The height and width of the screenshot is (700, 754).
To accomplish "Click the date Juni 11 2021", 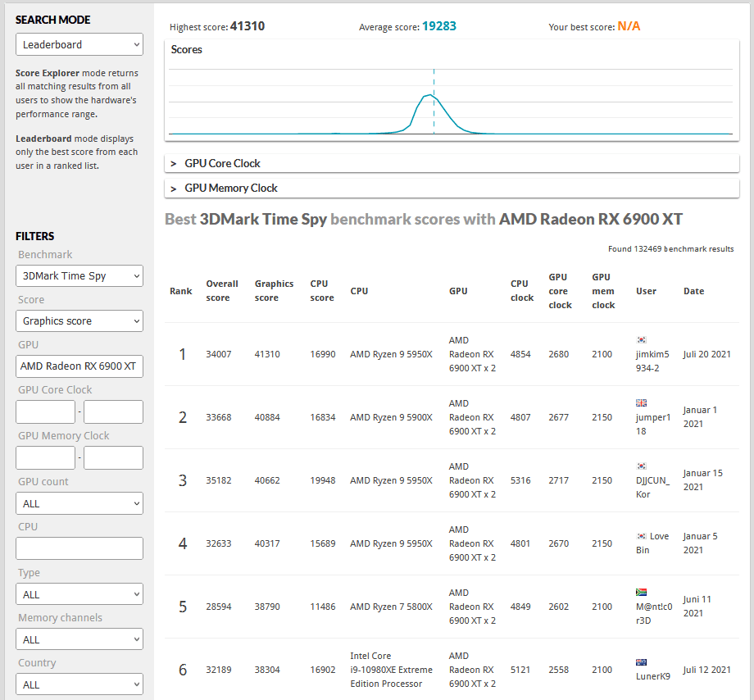I will point(697,607).
